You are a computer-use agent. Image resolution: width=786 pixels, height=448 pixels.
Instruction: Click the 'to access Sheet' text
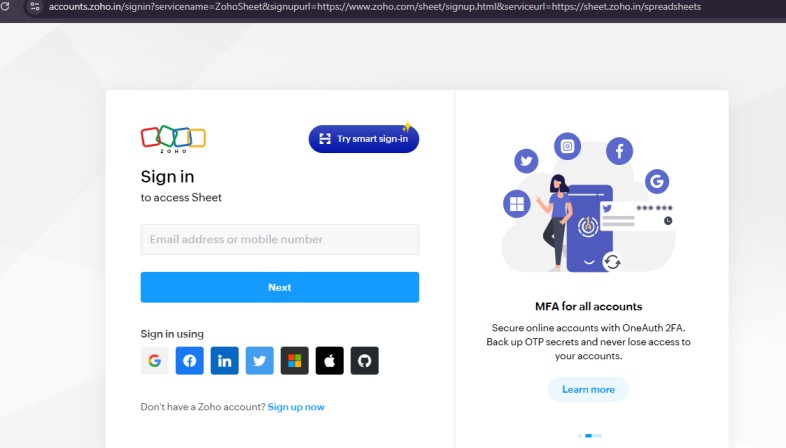(181, 197)
